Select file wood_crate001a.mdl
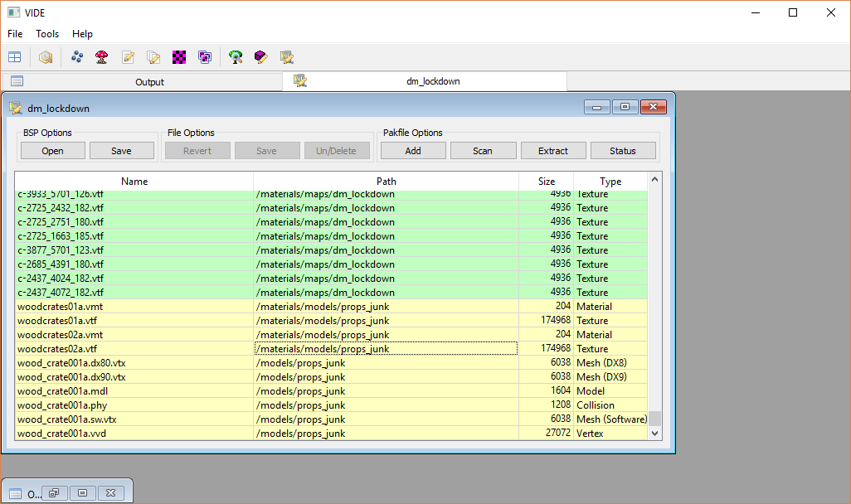Viewport: 851px width, 504px height. (x=331, y=391)
